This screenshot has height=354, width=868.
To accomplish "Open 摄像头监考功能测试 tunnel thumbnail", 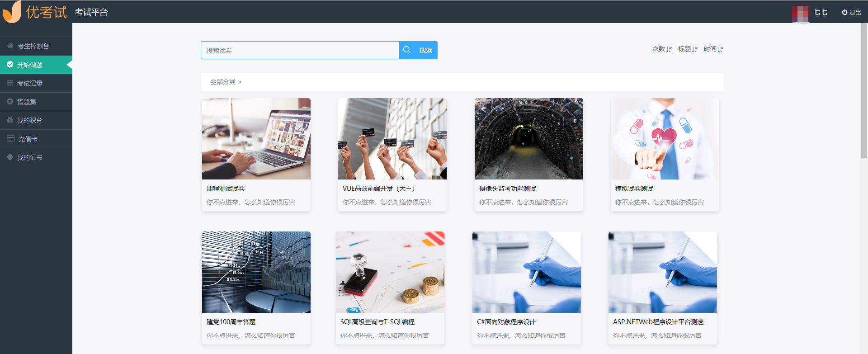I will pyautogui.click(x=529, y=139).
